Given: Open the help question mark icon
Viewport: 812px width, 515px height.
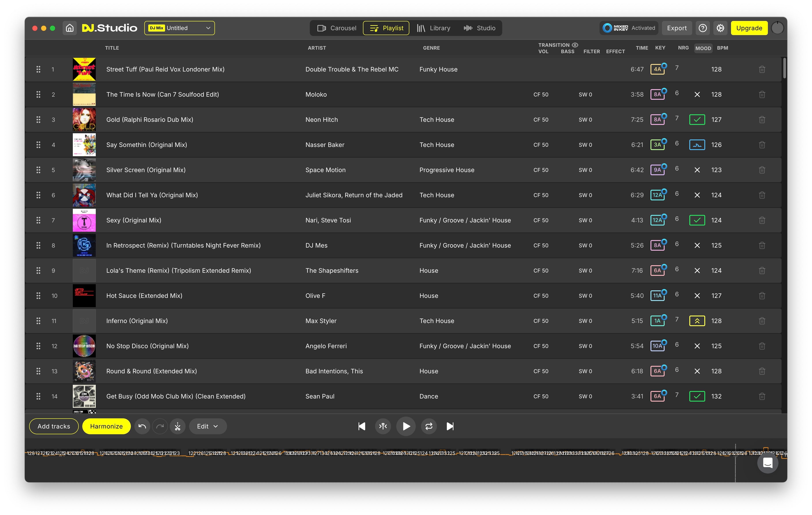Looking at the screenshot, I should coord(703,28).
